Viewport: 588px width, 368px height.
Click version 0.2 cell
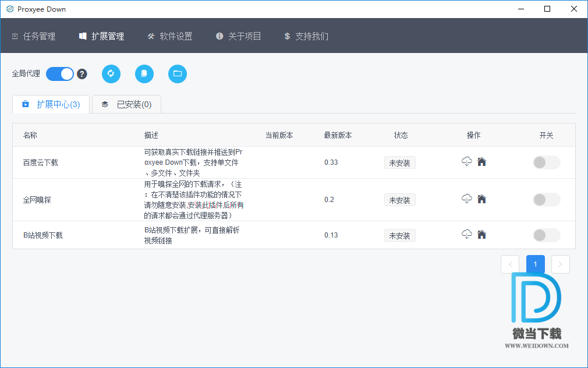coord(330,200)
